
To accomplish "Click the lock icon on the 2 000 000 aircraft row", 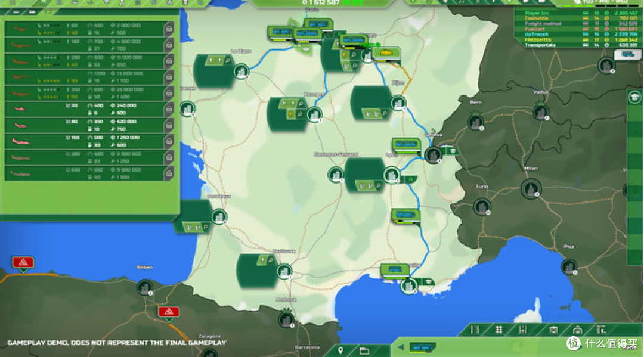I will pyautogui.click(x=169, y=30).
